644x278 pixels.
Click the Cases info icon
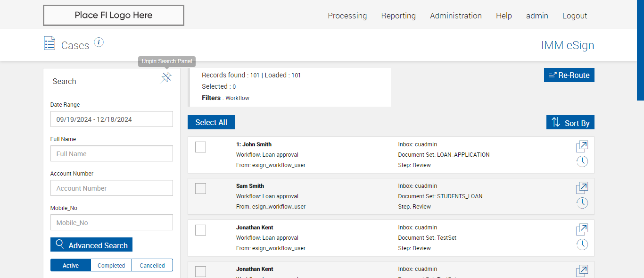pos(99,42)
